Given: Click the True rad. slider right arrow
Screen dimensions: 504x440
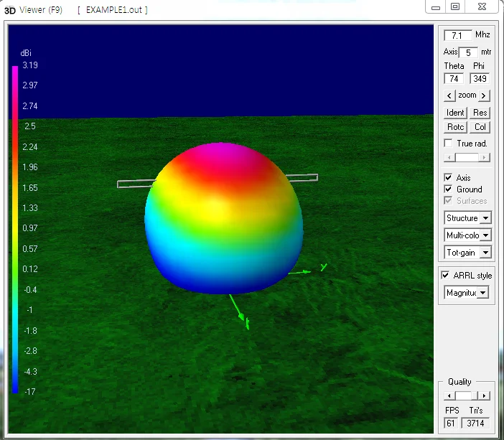Looking at the screenshot, I should (488, 157).
